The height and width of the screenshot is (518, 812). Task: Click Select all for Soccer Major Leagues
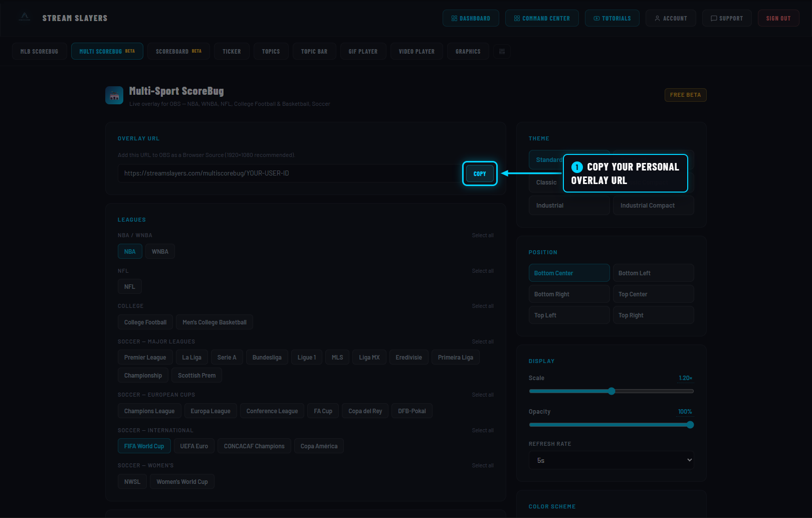pyautogui.click(x=482, y=341)
